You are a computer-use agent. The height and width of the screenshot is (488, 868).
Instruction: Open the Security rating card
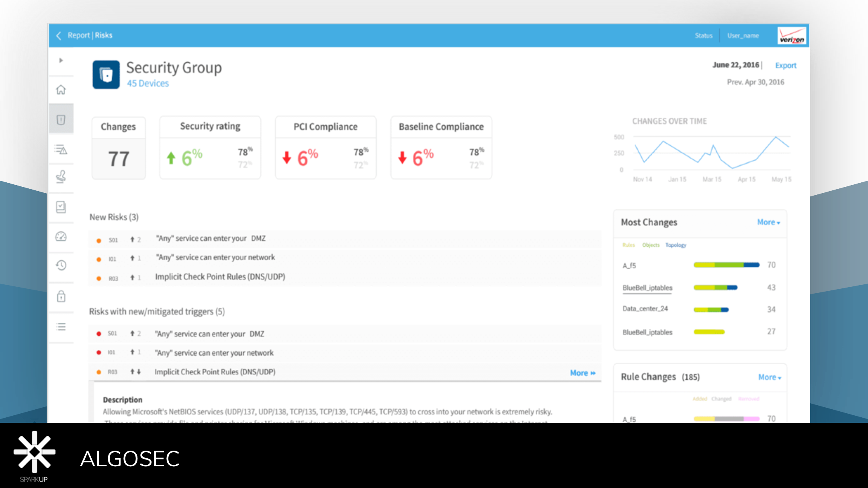pyautogui.click(x=210, y=148)
